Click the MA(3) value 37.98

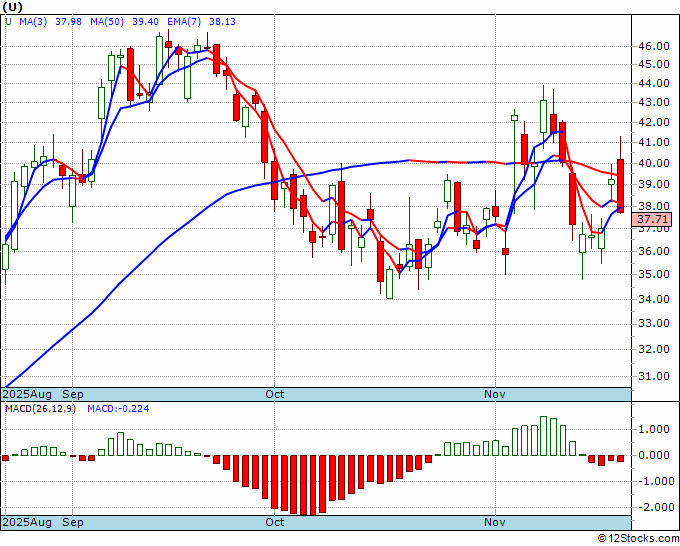(68, 22)
